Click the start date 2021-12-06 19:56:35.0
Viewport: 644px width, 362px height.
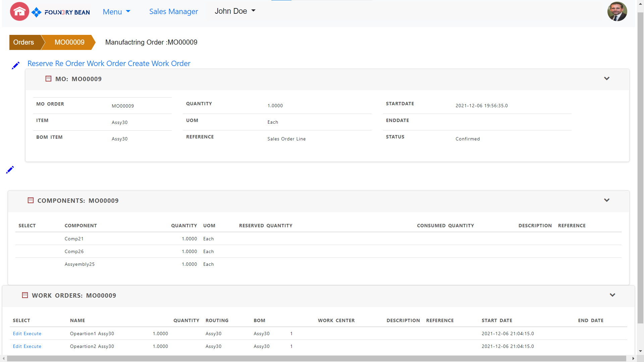pyautogui.click(x=482, y=106)
